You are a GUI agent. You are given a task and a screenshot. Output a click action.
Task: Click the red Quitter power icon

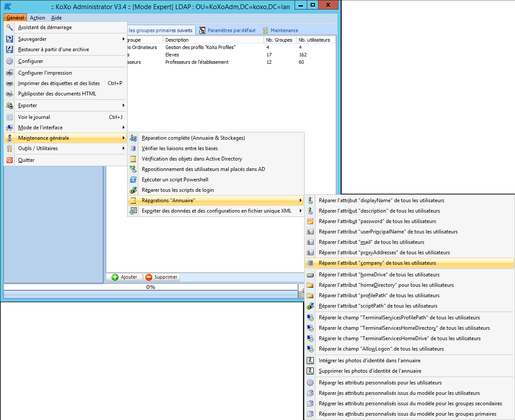point(10,160)
